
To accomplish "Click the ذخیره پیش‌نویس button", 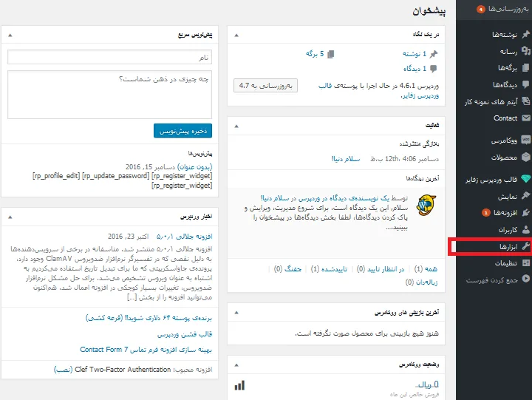I will point(183,131).
